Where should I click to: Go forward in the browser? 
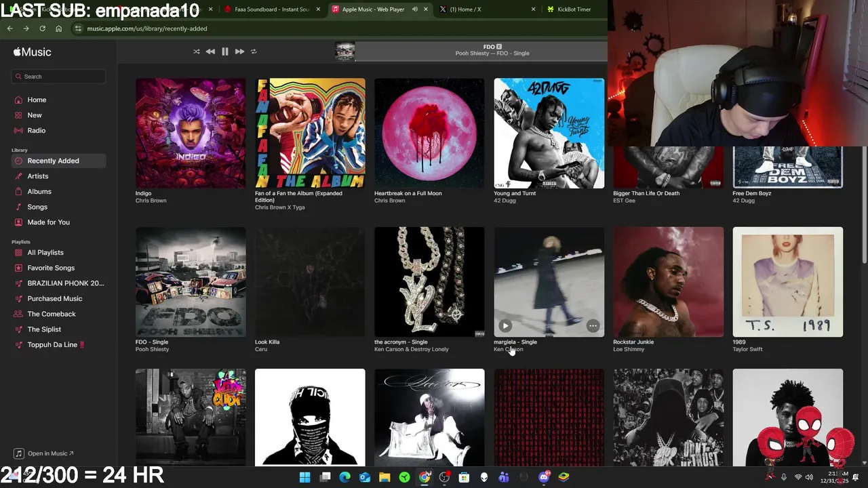26,28
